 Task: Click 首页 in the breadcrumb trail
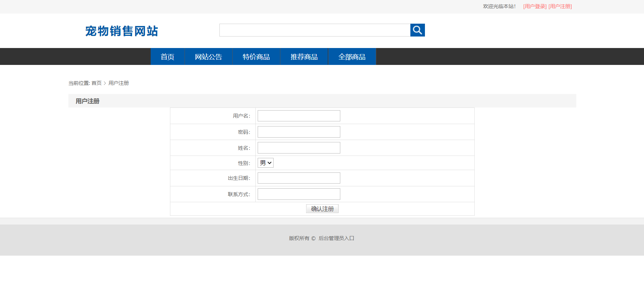(96, 83)
